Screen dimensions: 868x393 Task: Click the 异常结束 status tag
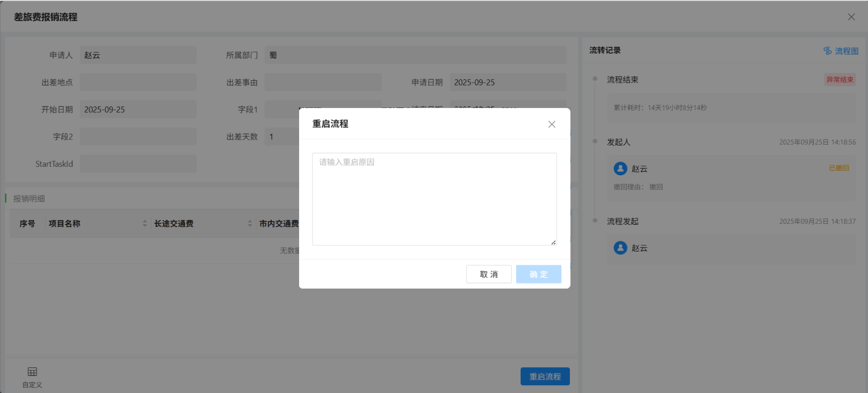pos(840,80)
